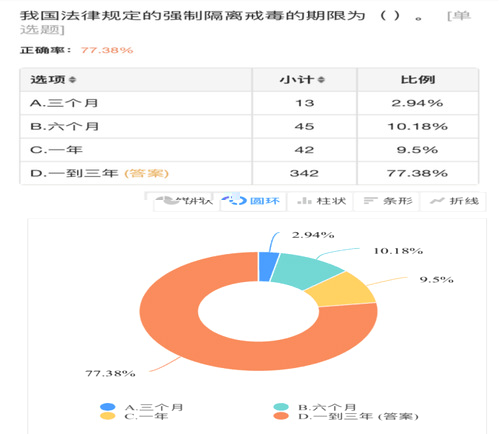
Task: Click the horizontal bars icon beside 条形
Action: tap(370, 201)
